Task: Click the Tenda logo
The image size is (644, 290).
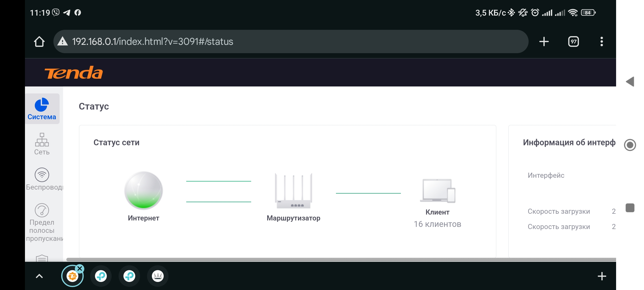Action: coord(74,73)
